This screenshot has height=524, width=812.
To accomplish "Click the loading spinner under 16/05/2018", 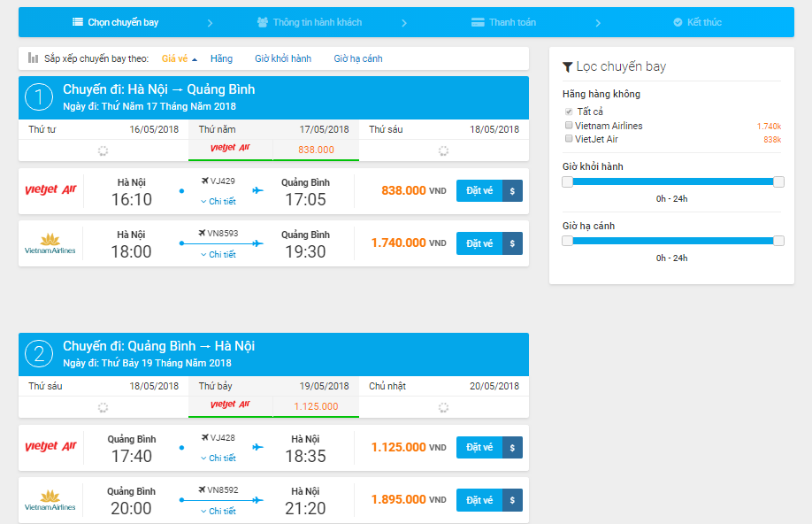I will [x=103, y=150].
